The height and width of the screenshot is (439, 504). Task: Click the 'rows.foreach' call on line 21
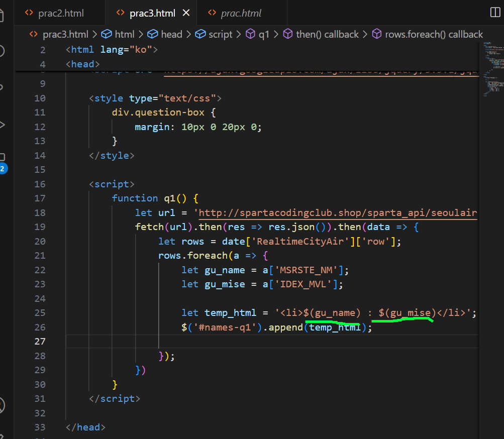(193, 256)
